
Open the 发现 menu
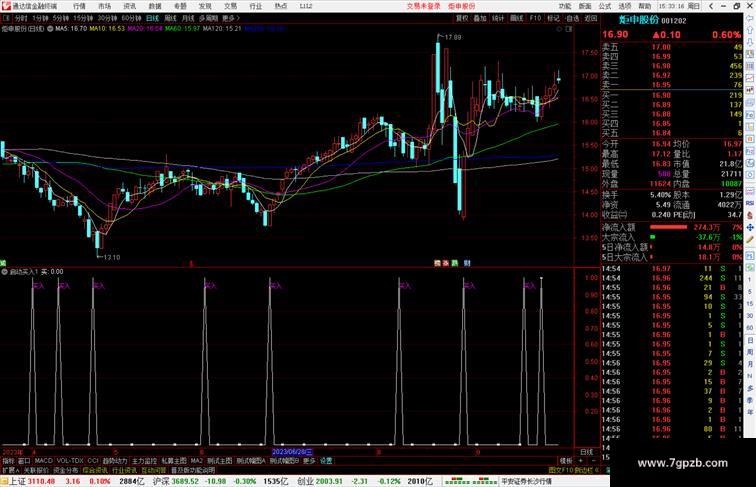coord(205,6)
